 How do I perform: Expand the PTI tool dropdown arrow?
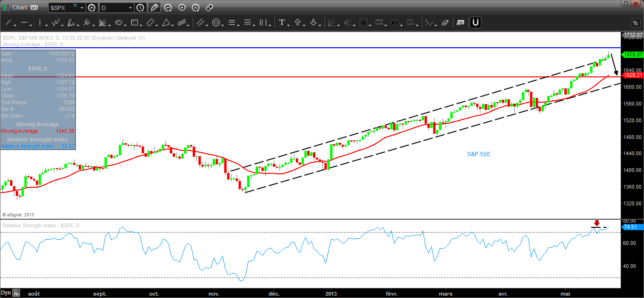tap(417, 25)
